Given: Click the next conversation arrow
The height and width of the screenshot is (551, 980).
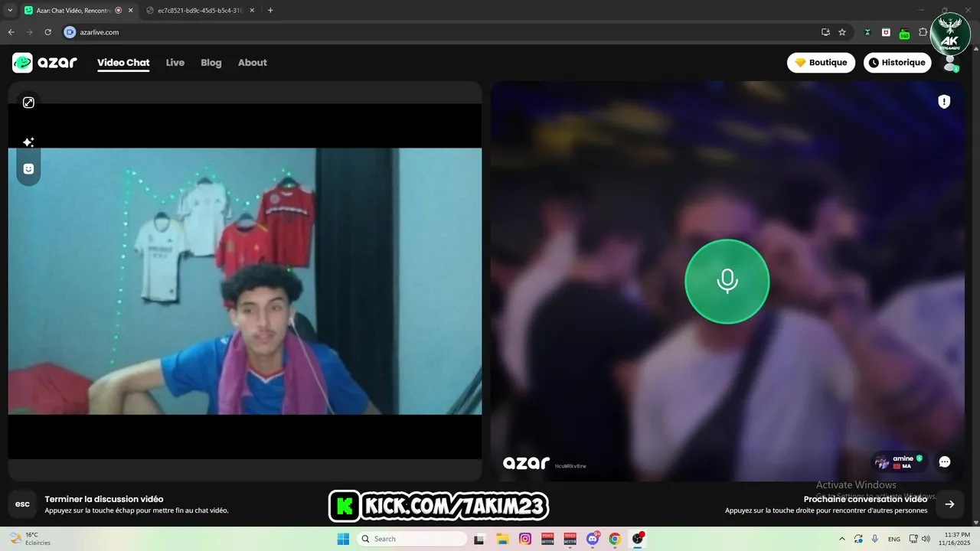Looking at the screenshot, I should [949, 504].
